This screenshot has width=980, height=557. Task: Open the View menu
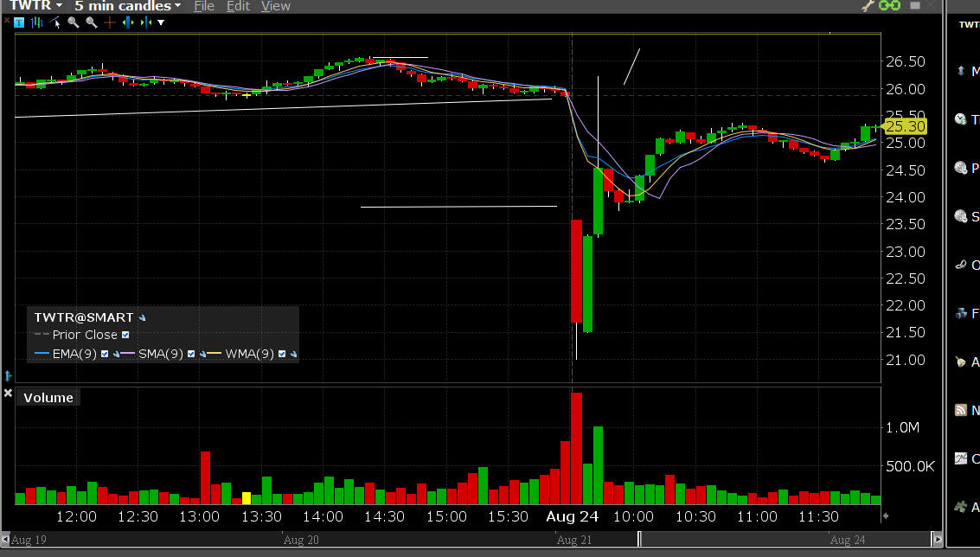[275, 6]
